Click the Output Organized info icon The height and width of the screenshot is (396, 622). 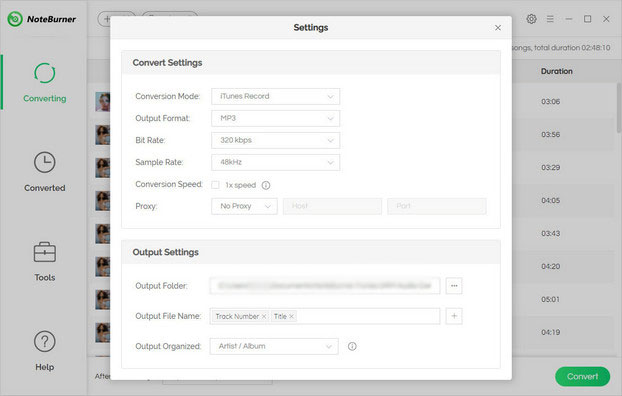pos(352,346)
